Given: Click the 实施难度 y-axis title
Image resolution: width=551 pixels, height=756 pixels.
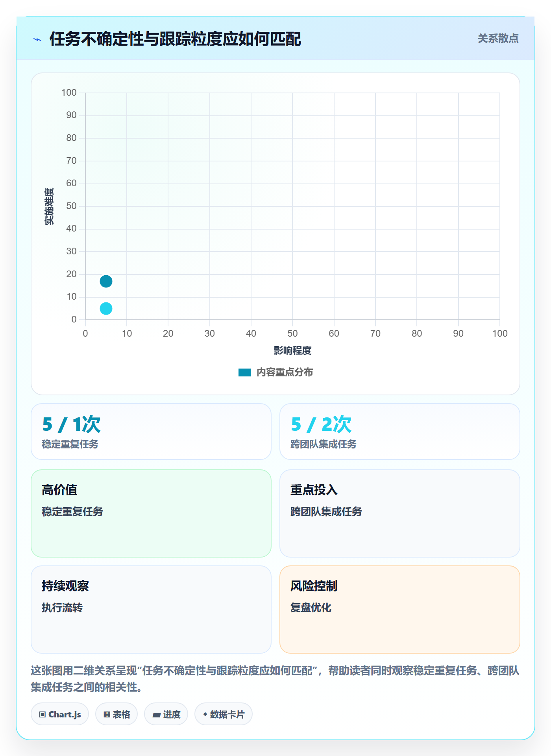Looking at the screenshot, I should point(49,206).
